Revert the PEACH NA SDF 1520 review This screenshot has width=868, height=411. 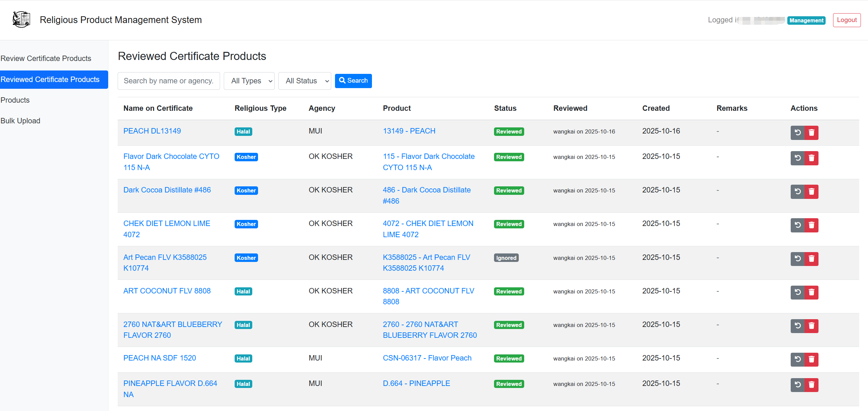[x=797, y=359]
